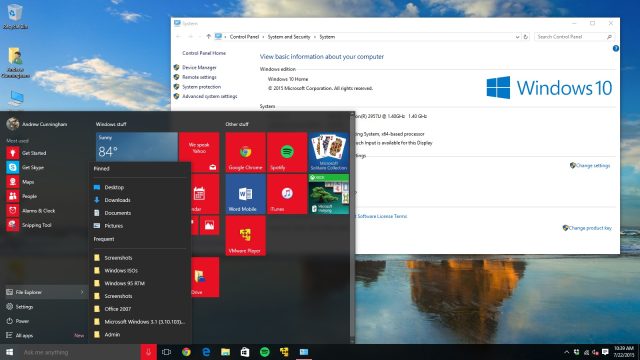Launch the Spotify tile
Screen dimensions: 640x360
coord(287,152)
